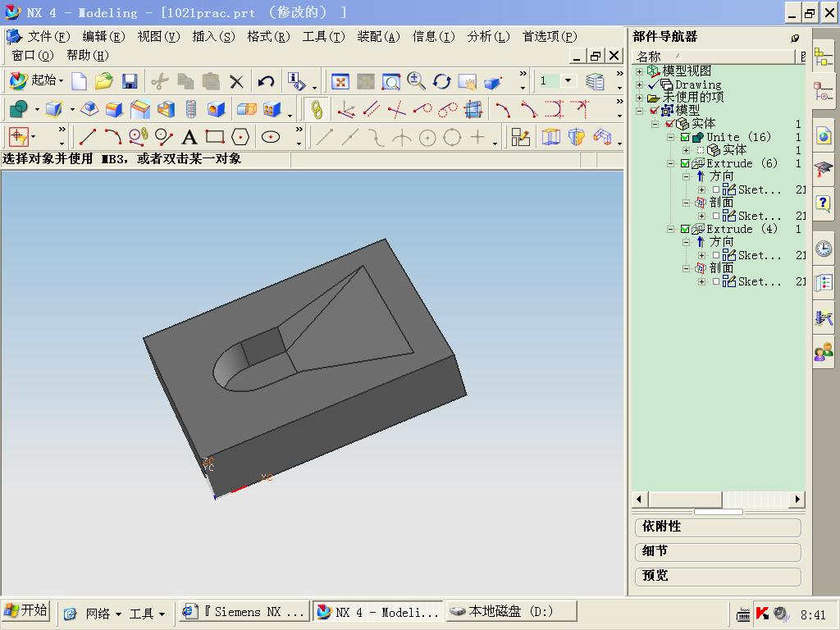Open the training graduation cap tab
This screenshot has height=630, width=840.
[824, 170]
